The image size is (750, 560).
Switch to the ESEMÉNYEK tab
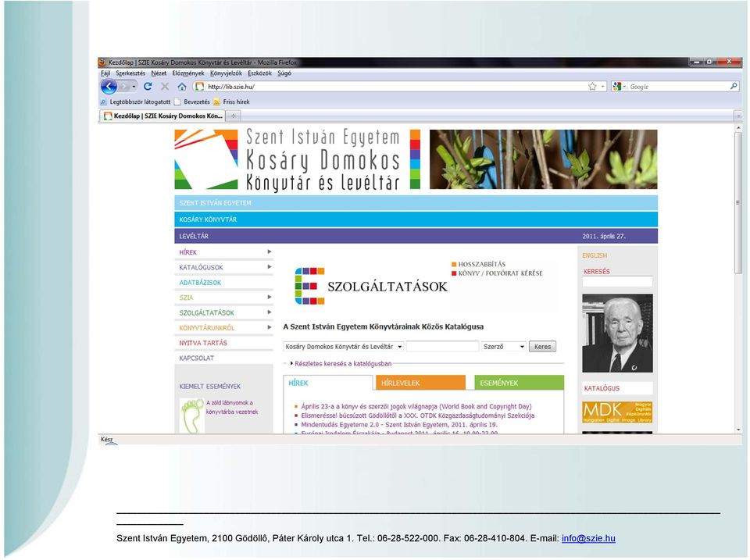tap(520, 383)
